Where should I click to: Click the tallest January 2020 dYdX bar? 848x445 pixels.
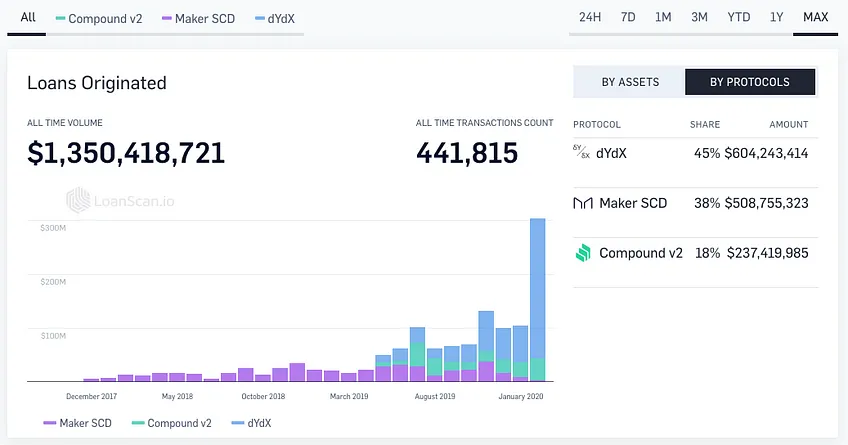tap(538, 288)
